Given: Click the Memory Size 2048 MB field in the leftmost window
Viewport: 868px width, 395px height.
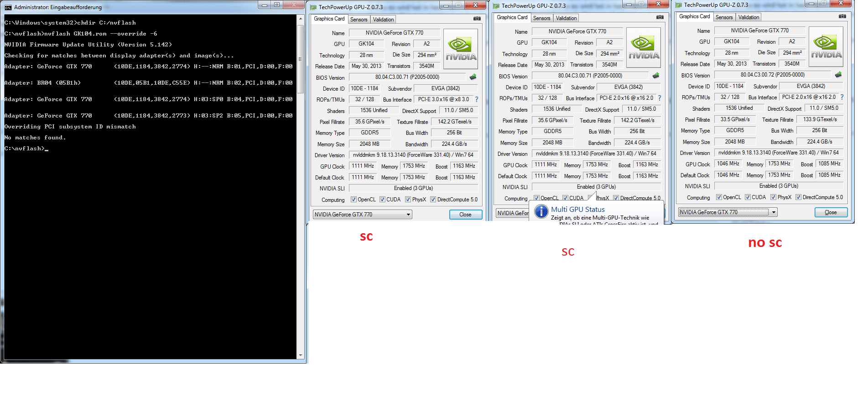Looking at the screenshot, I should pos(370,144).
